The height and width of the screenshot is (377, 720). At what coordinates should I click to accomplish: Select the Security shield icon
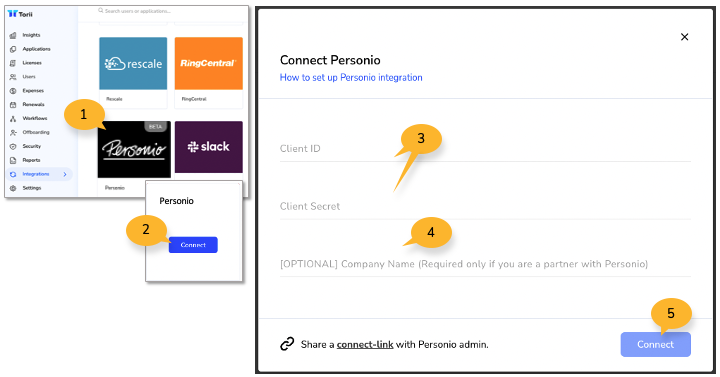13,146
